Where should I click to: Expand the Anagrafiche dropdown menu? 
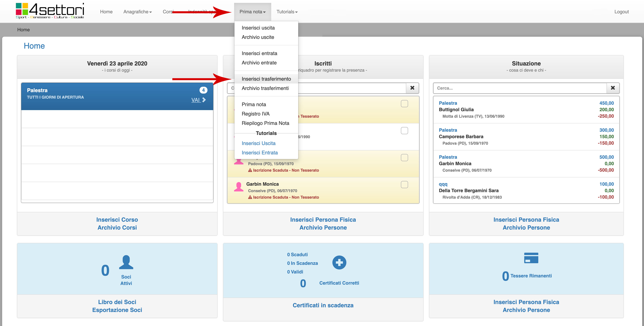click(138, 12)
